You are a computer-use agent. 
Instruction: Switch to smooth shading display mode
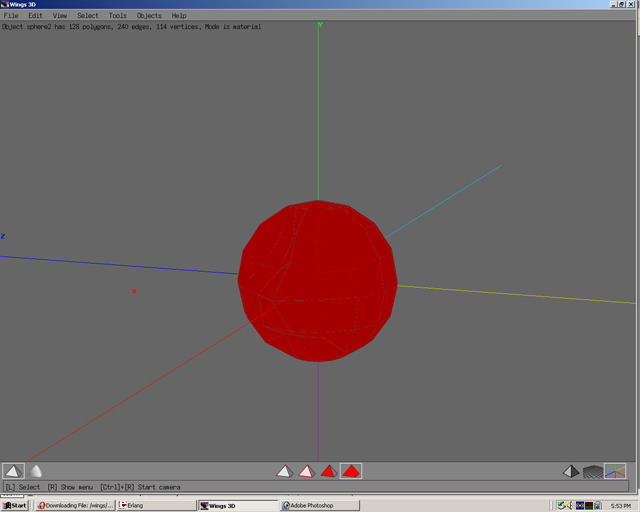[36, 471]
